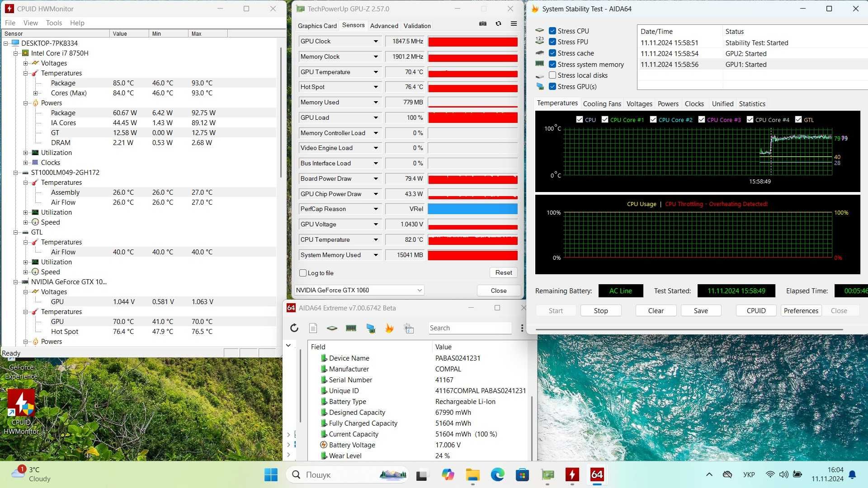Screen dimensions: 868x488
Task: Switch to the Graphics Card tab in GPU-Z
Action: pyautogui.click(x=317, y=26)
